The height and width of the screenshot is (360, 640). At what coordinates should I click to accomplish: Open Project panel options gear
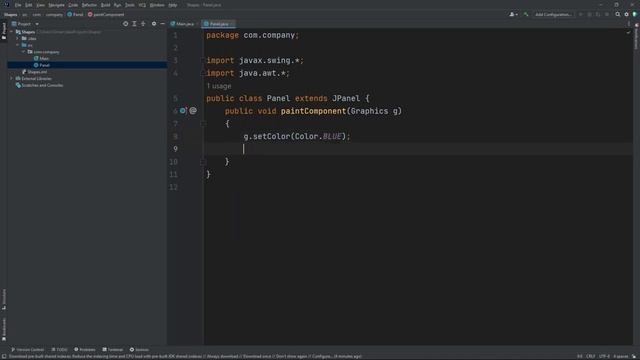[x=154, y=24]
